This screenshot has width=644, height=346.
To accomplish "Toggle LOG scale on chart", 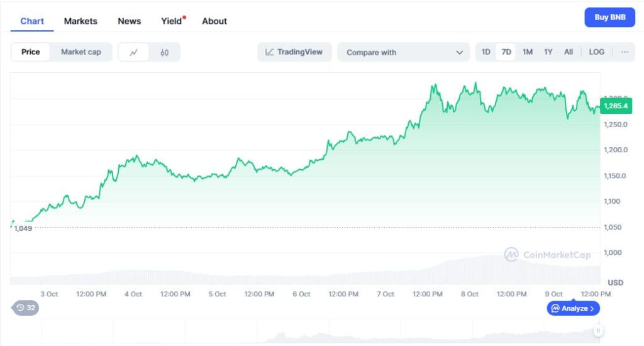I will point(596,52).
